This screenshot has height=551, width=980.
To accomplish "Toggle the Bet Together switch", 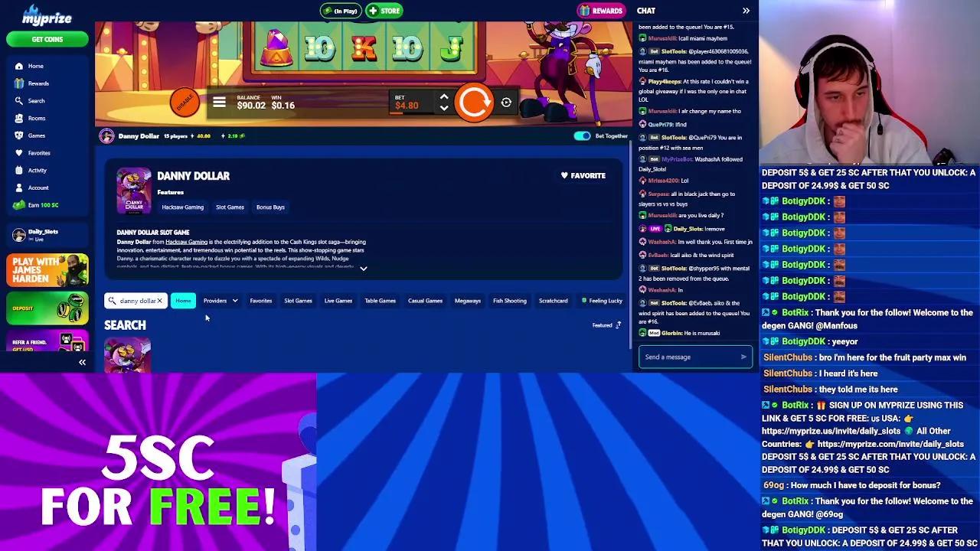I will click(582, 135).
